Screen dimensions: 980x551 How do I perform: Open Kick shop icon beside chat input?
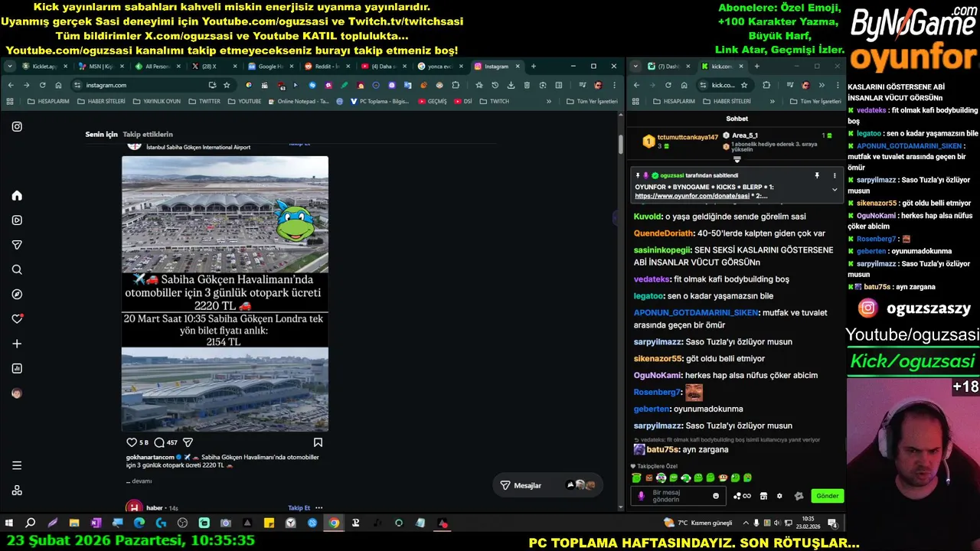click(763, 496)
